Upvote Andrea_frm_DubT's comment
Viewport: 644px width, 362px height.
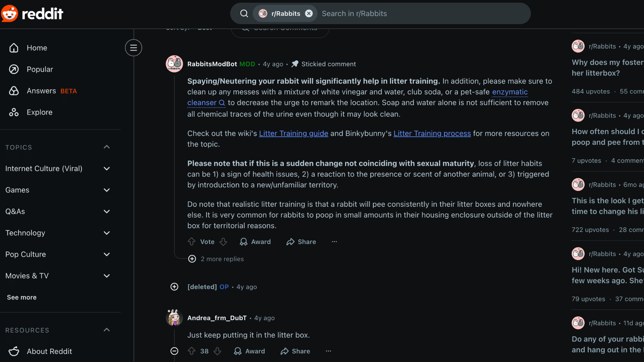pyautogui.click(x=192, y=351)
